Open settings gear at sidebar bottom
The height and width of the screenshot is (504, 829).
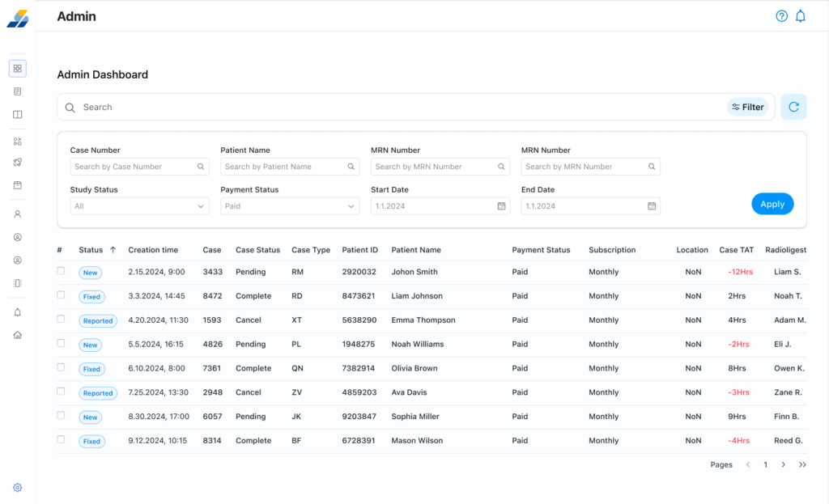pos(18,488)
